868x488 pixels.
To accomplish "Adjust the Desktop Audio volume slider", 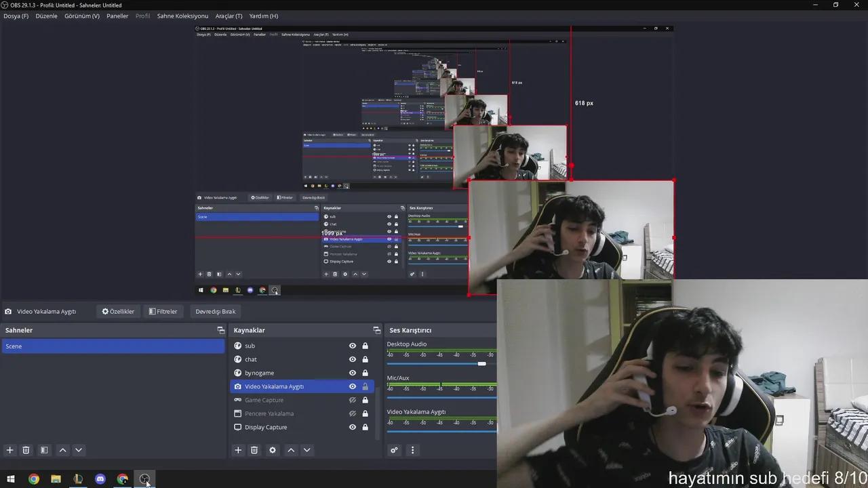I will tap(481, 364).
